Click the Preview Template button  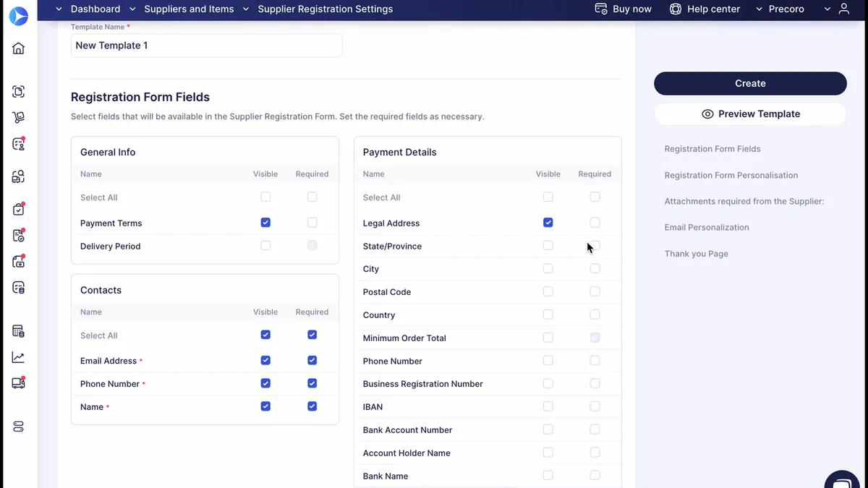coord(750,114)
